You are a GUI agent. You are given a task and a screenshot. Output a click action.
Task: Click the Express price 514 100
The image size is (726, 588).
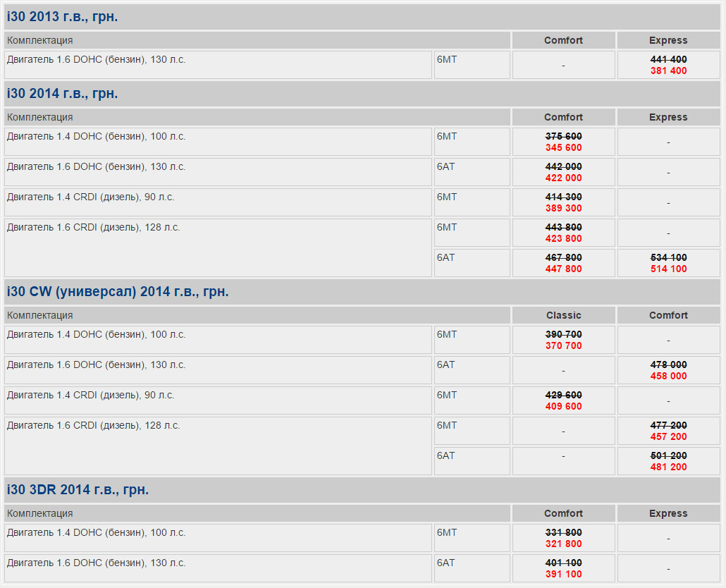[x=668, y=269]
